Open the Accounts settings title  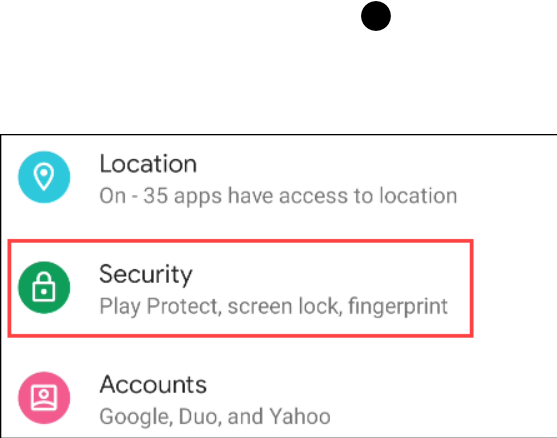(x=153, y=385)
